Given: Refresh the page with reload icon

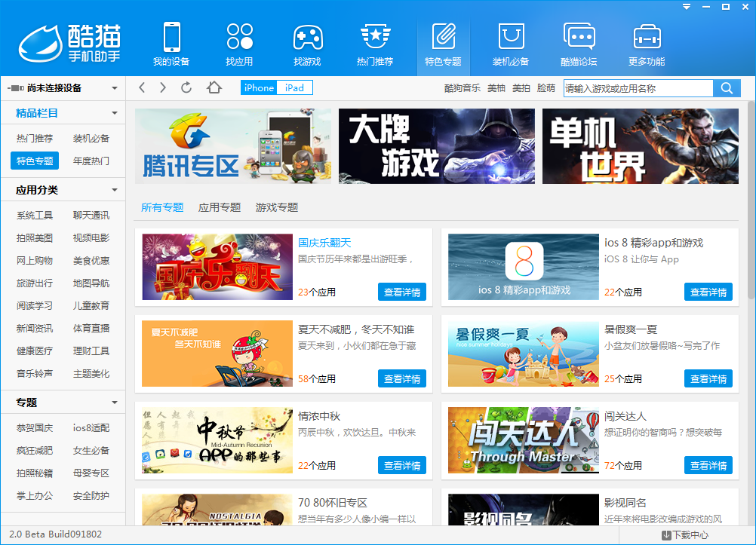Looking at the screenshot, I should coord(186,87).
